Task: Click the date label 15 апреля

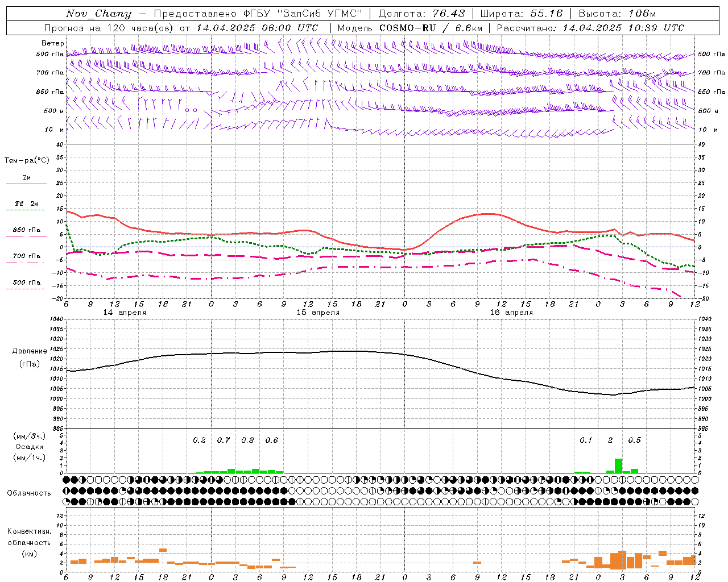Action: tap(318, 313)
